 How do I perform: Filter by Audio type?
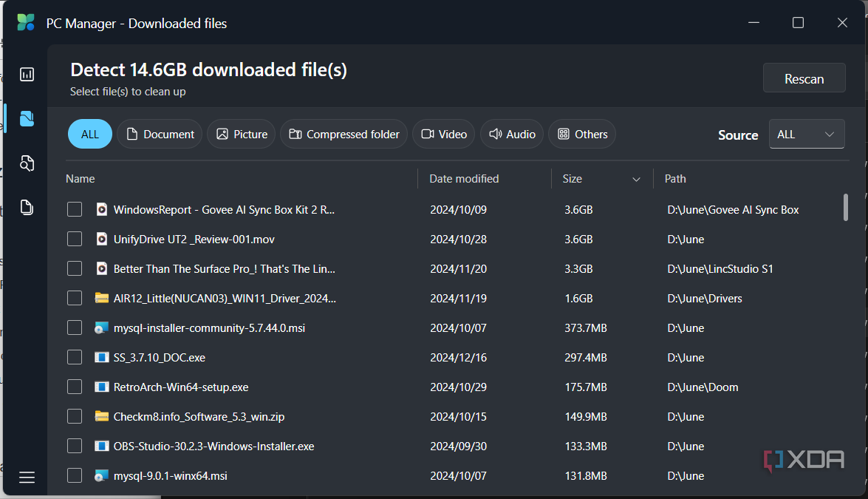512,134
